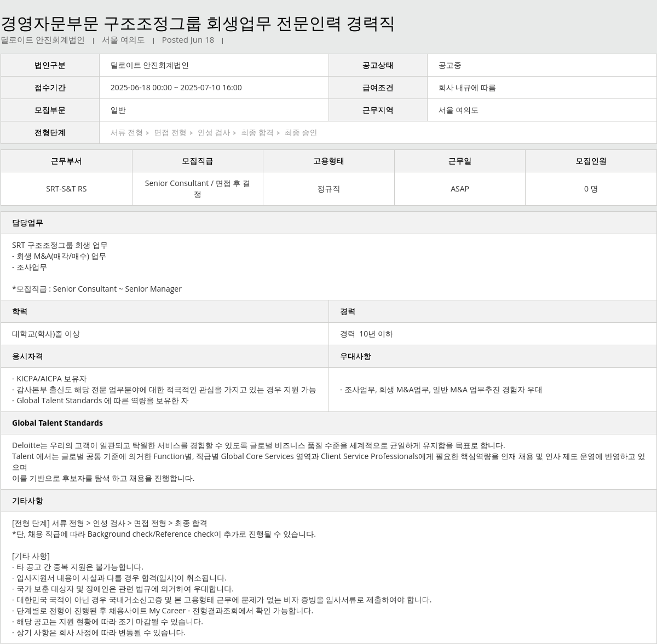
Task: Select the 서류 전형 step
Action: pos(126,132)
